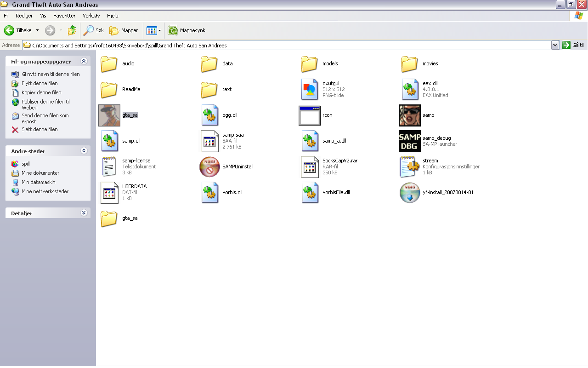
Task: Select the samp-license text document icon
Action: coord(109,167)
